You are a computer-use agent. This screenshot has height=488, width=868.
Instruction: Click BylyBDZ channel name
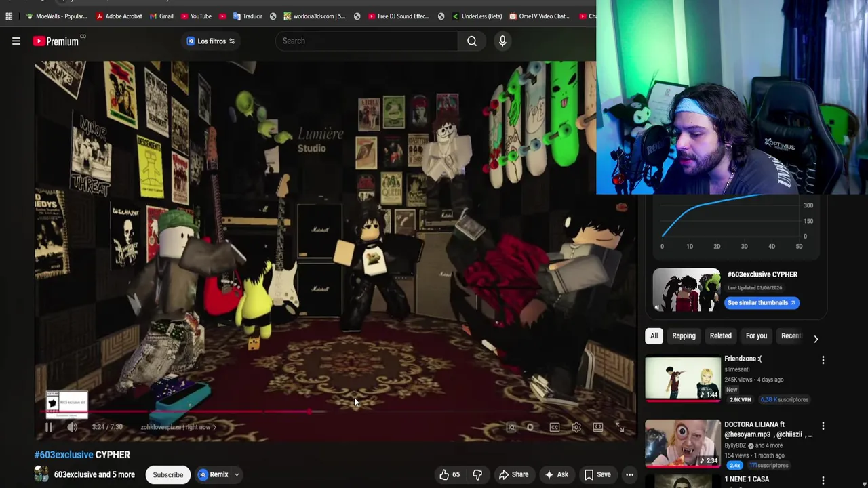735,445
